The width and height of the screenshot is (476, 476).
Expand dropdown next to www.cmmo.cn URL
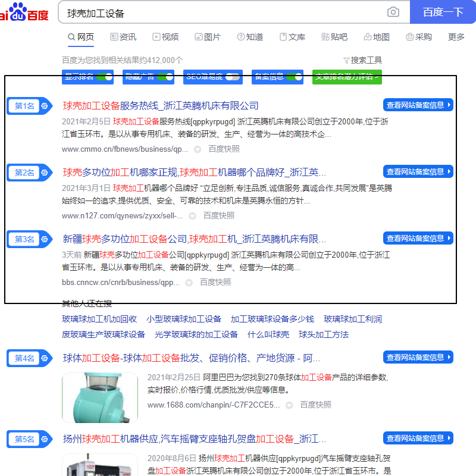[198, 149]
